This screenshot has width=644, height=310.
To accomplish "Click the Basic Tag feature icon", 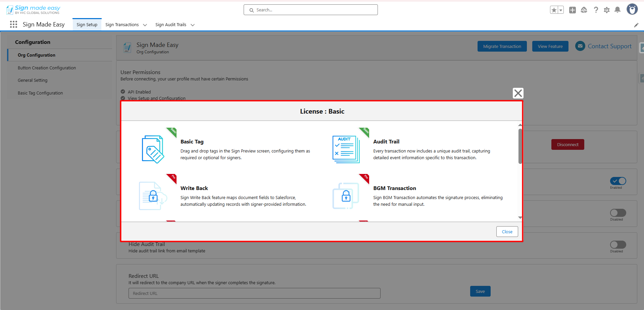I will click(x=153, y=149).
